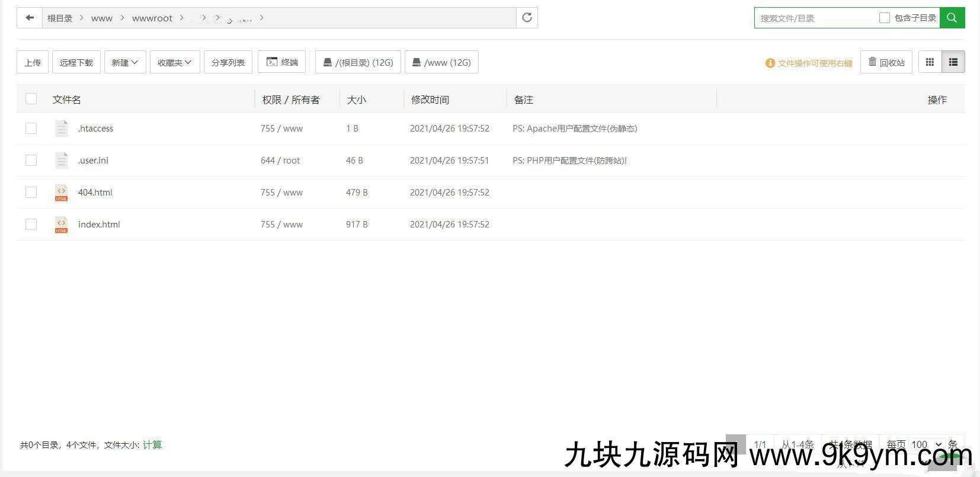980x477 pixels.
Task: Open the recycle bin (回收站)
Action: [x=886, y=62]
